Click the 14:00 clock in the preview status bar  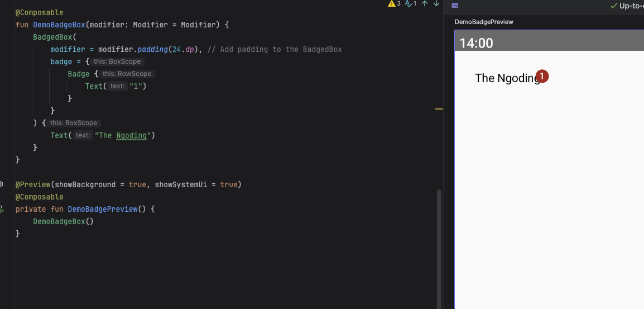coord(476,43)
